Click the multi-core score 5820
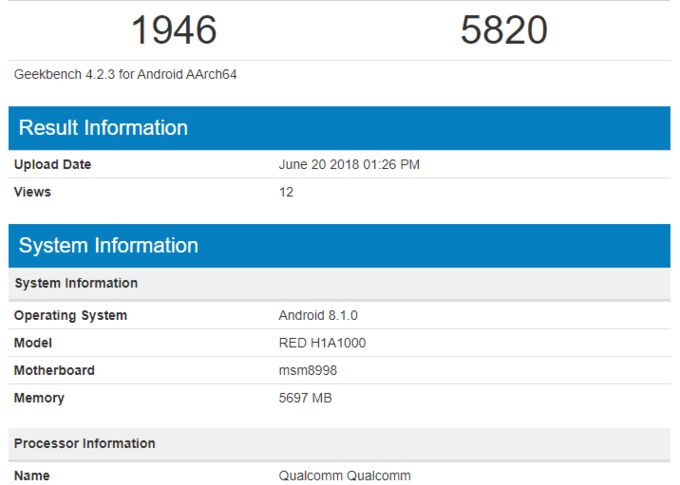 pos(504,30)
